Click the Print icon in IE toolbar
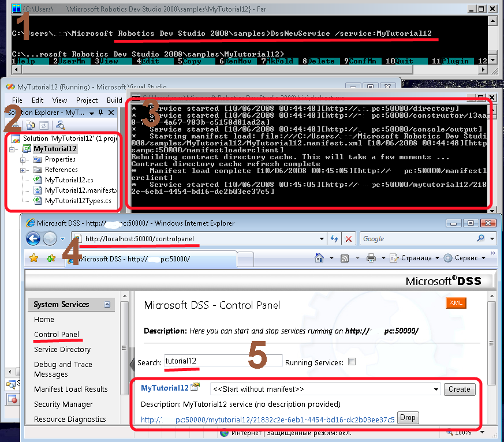This screenshot has width=504, height=442. 371,258
